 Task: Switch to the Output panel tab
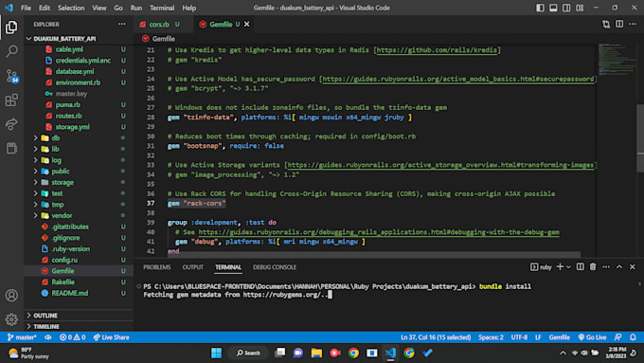[192, 267]
